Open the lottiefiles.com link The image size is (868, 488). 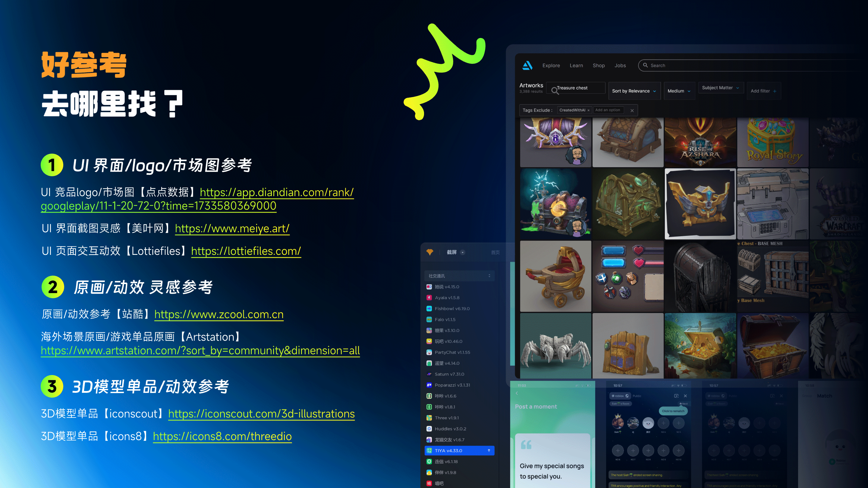(x=246, y=251)
